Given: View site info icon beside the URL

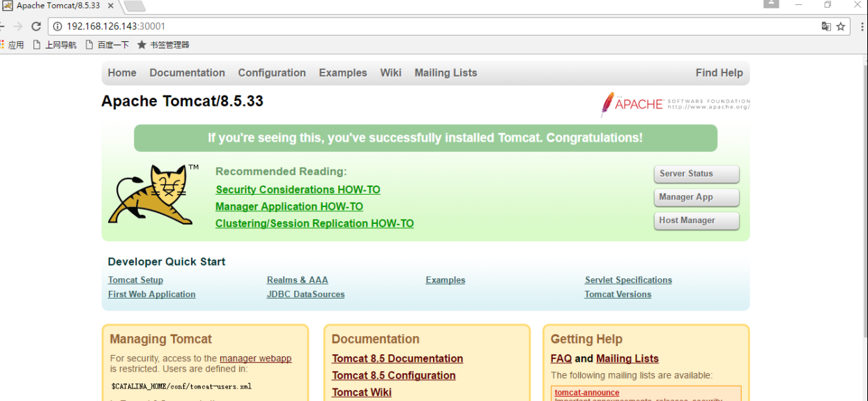Looking at the screenshot, I should (57, 27).
